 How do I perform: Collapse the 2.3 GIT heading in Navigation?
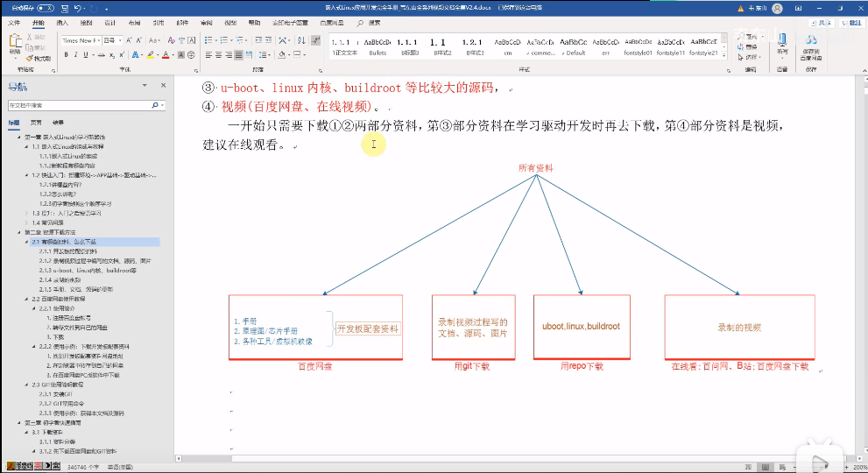click(x=26, y=385)
